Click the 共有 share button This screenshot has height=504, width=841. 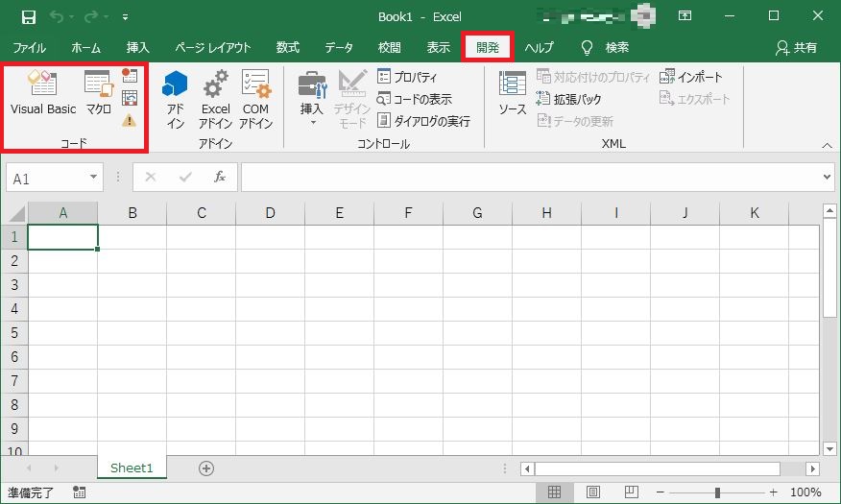(796, 48)
